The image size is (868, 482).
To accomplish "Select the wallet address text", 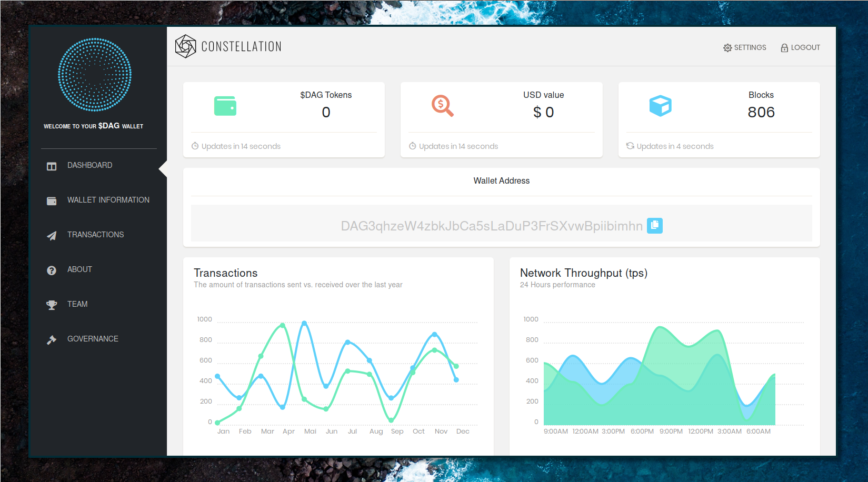I will [491, 226].
